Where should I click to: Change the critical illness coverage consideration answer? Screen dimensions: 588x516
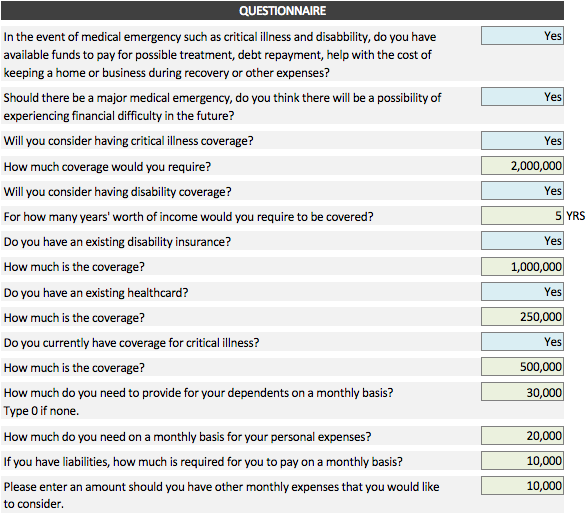[522, 141]
